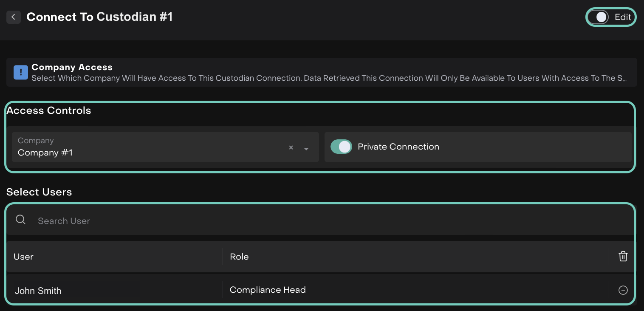Click the User column header
Viewport: 644px width, 311px height.
tap(23, 257)
